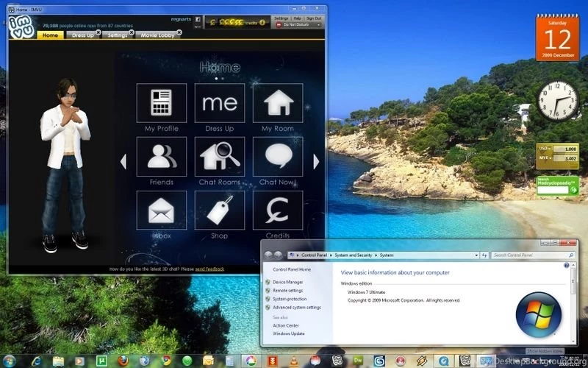588x368 pixels.
Task: Click the Forward button in Control Panel window
Action: pyautogui.click(x=278, y=255)
